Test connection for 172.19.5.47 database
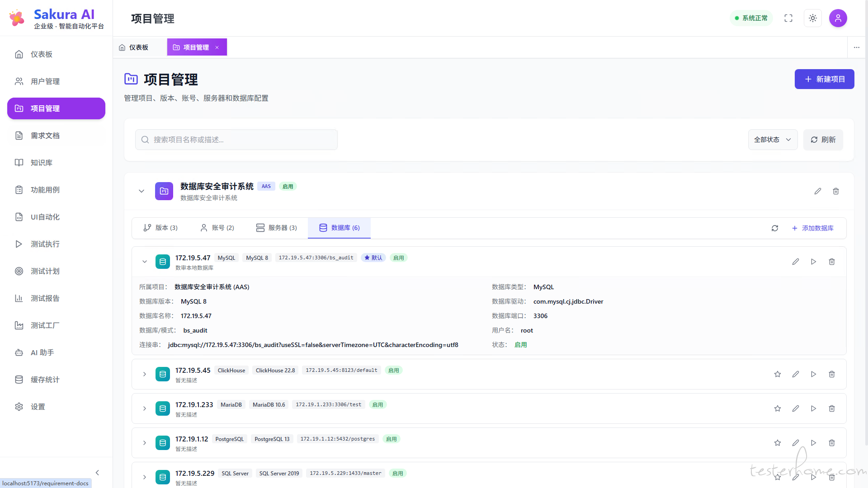868x488 pixels. (813, 262)
